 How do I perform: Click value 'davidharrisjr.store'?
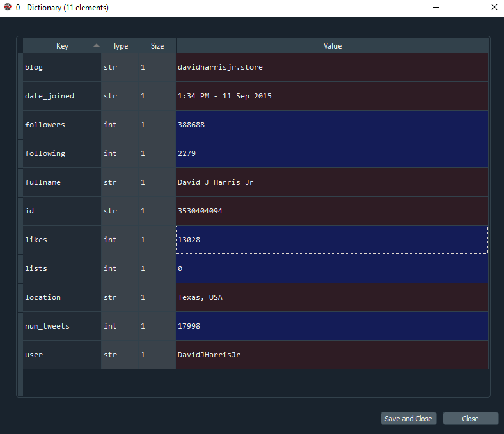[x=332, y=67]
